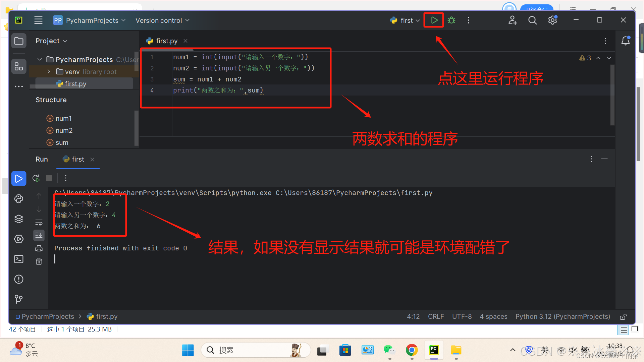Screen dimensions: 644x362
Task: Toggle file read-only lock in status bar
Action: point(623,317)
